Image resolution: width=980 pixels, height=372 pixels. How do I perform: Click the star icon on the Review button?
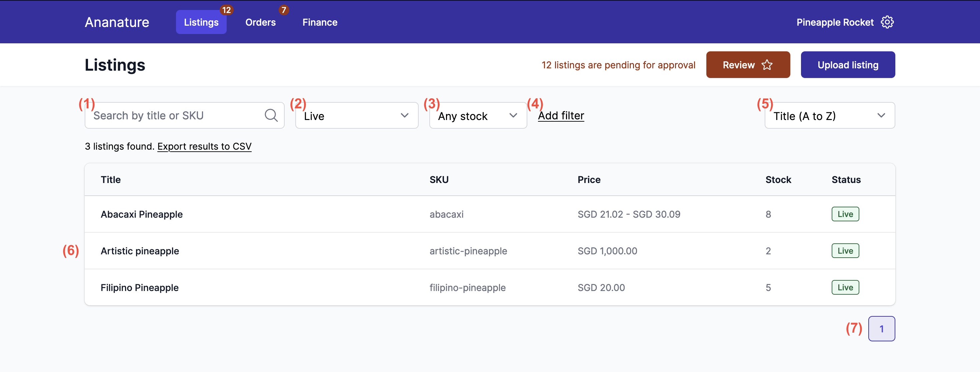click(767, 65)
